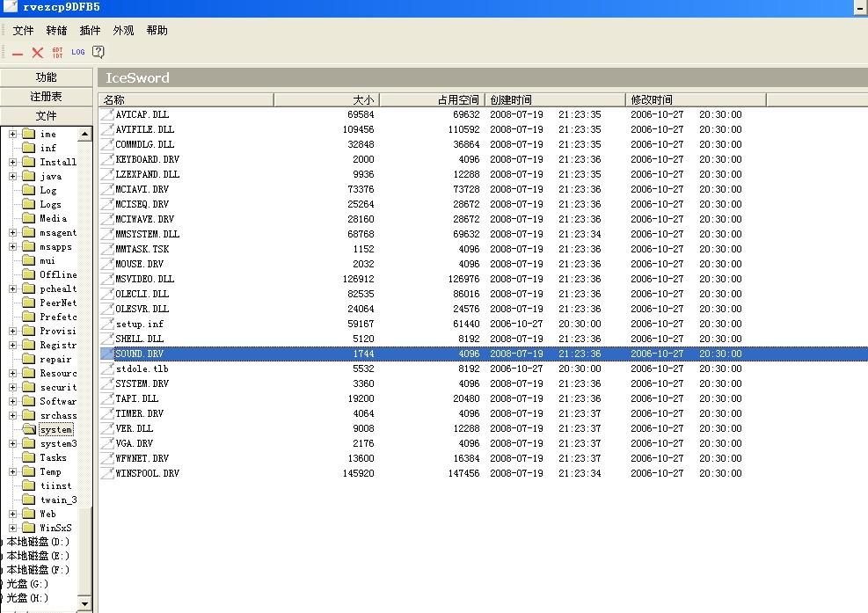Image resolution: width=868 pixels, height=613 pixels.
Task: Sort by the 创建时间 column header
Action: [x=555, y=99]
